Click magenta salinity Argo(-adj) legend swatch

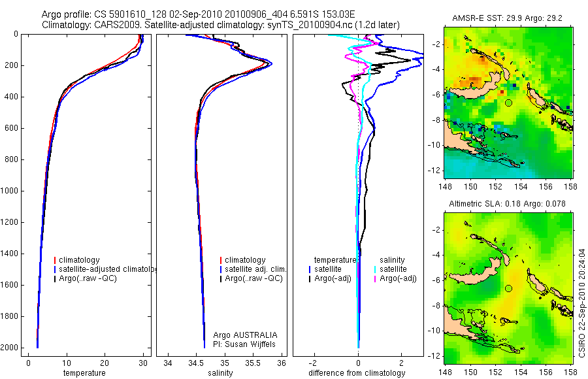pos(375,279)
